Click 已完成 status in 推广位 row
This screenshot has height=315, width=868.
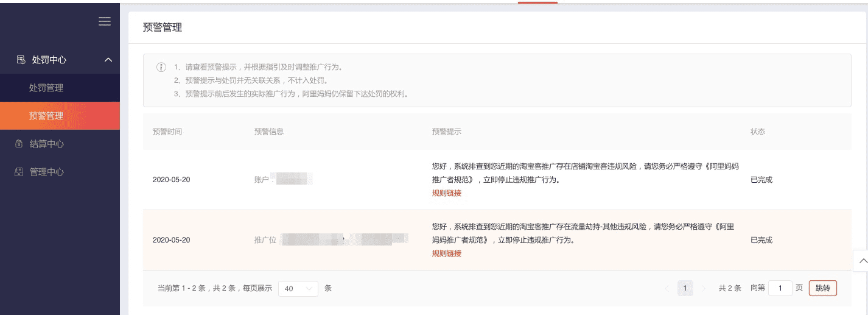pos(761,240)
